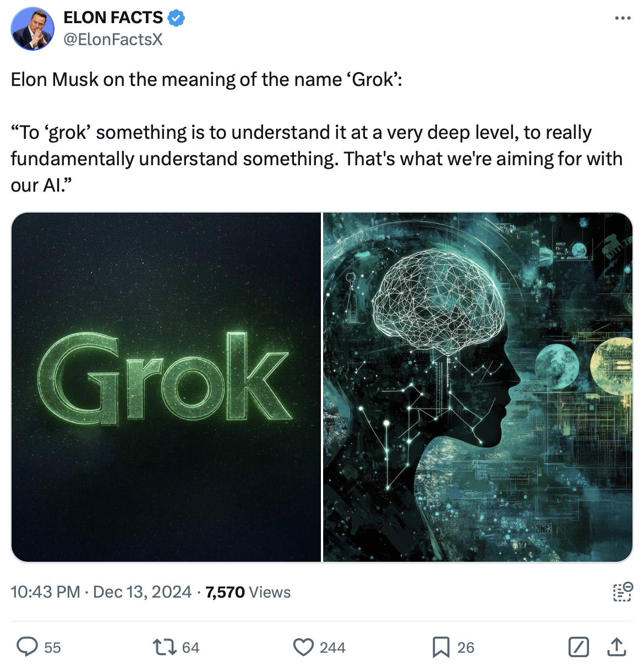The image size is (644, 672).
Task: Click the 55 replies count
Action: [52, 648]
